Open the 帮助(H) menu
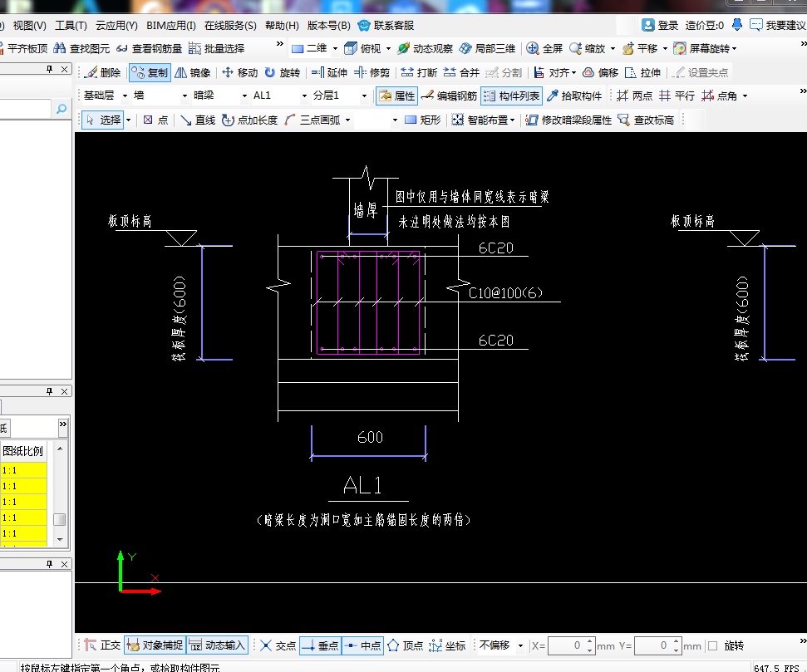Viewport: 807px width, 672px height. coord(282,25)
